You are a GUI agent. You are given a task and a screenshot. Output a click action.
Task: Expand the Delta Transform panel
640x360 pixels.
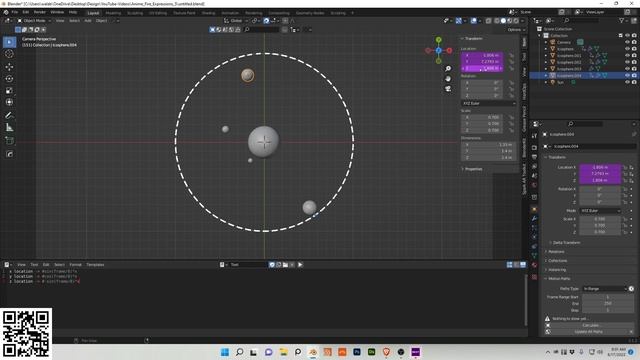click(x=567, y=242)
